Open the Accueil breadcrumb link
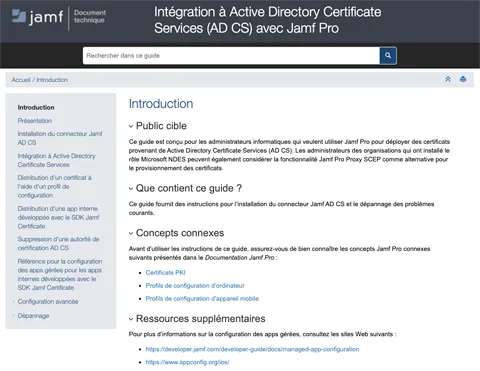This screenshot has width=480, height=371. pyautogui.click(x=21, y=80)
